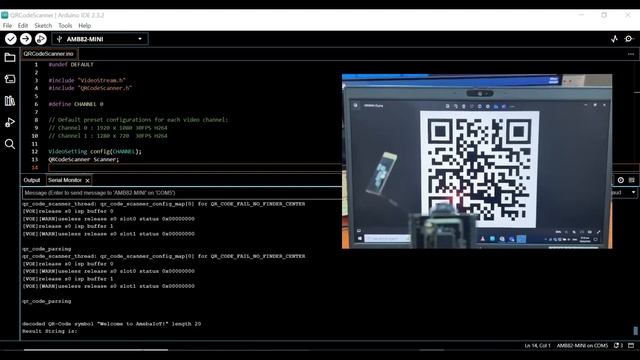Click the Ln 14, Col 1 status entry
Viewport: 640px width, 360px height.
[x=537, y=345]
